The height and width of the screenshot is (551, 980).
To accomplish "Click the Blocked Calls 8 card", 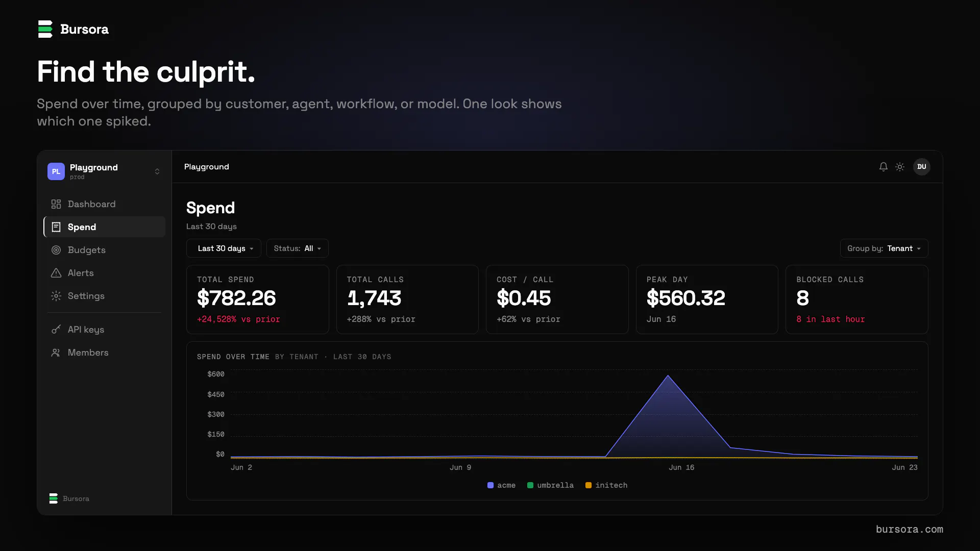I will click(857, 299).
